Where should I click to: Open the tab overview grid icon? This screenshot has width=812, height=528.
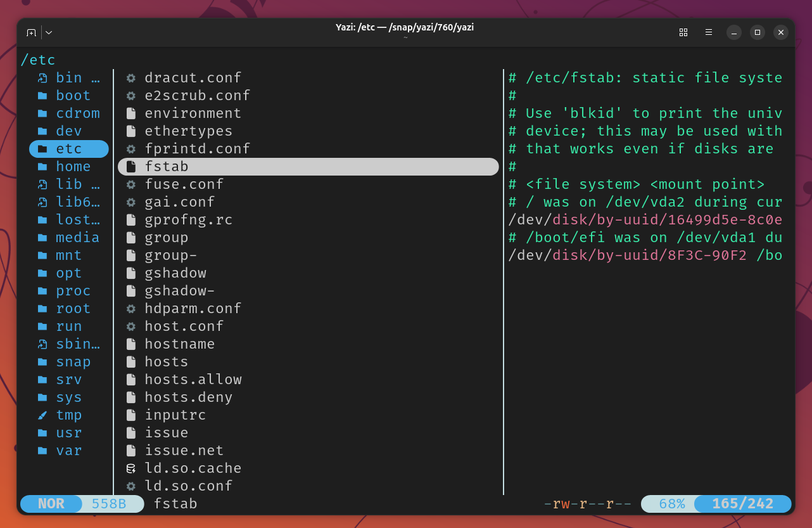(683, 32)
